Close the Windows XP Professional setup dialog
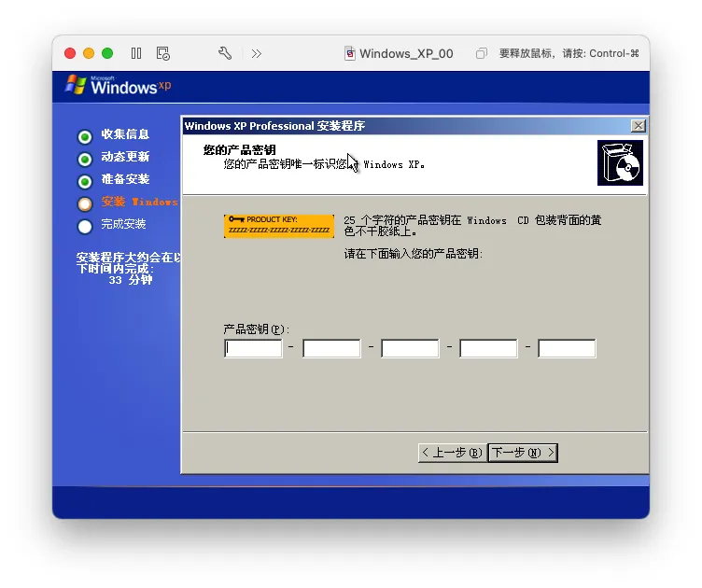This screenshot has width=702, height=588. (x=638, y=126)
